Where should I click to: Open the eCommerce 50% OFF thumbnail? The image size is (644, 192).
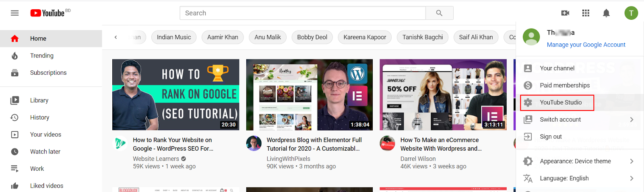[x=443, y=94]
